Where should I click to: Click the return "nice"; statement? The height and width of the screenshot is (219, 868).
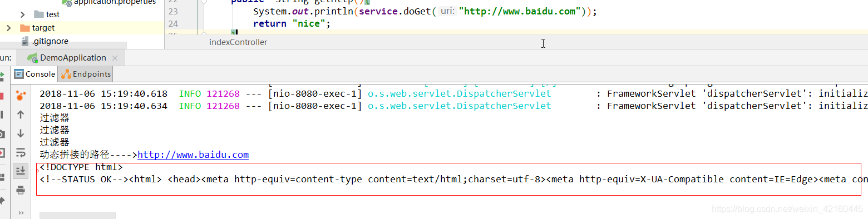click(292, 23)
